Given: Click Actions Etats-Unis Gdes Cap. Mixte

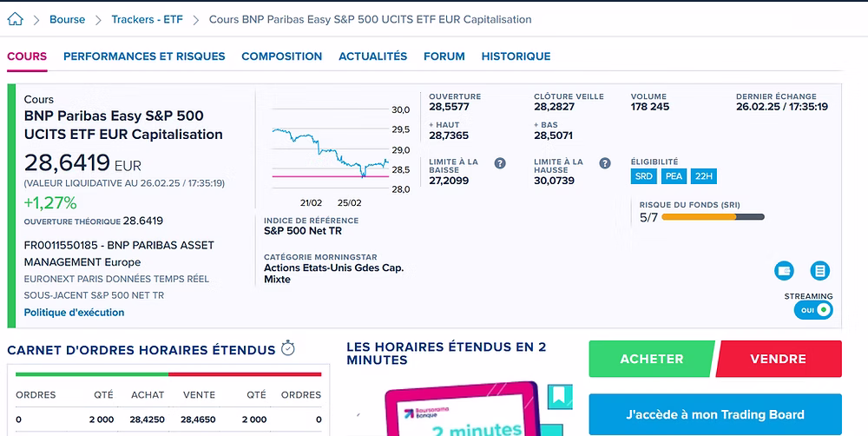Looking at the screenshot, I should (334, 274).
